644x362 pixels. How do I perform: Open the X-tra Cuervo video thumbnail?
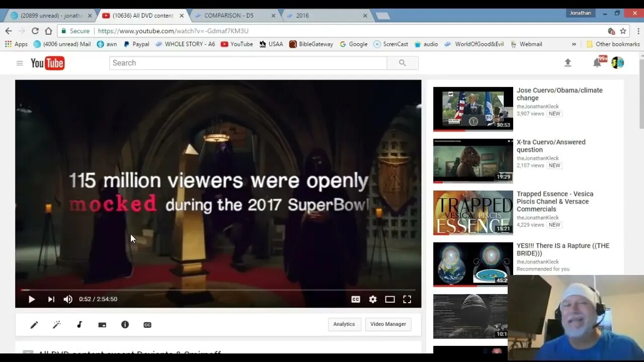click(473, 161)
